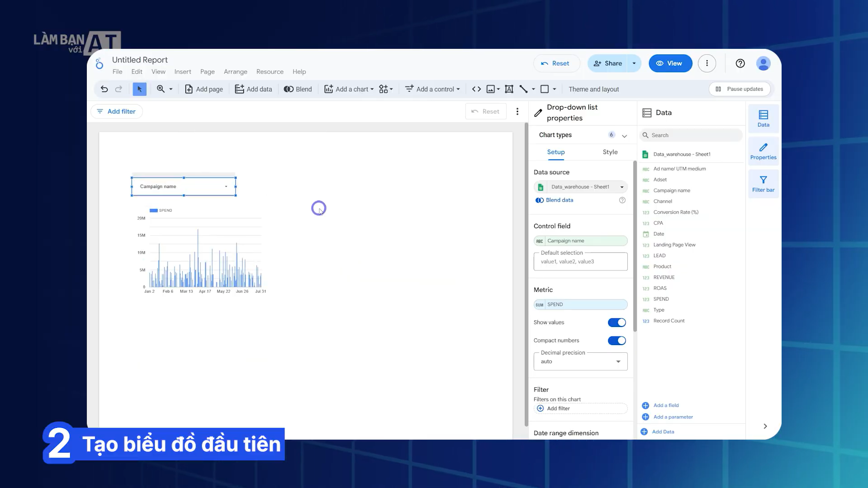The width and height of the screenshot is (868, 488).
Task: Disable the Compact numbers toggle
Action: point(617,341)
